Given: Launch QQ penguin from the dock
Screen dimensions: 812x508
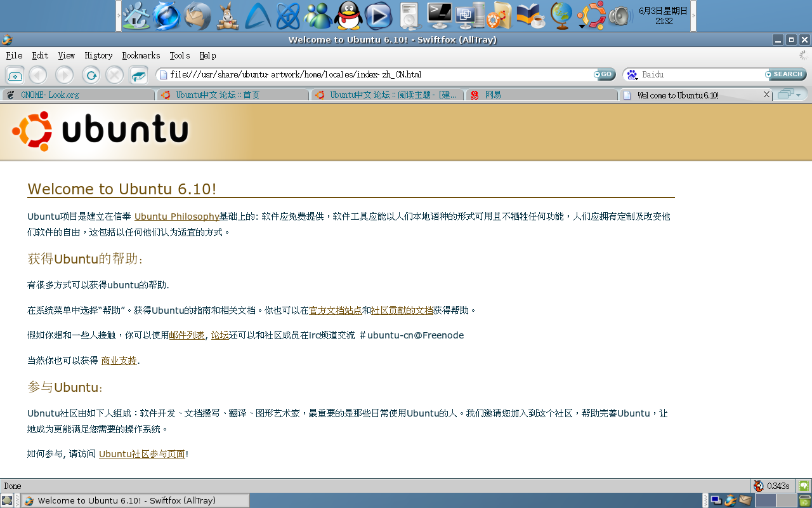Looking at the screenshot, I should pyautogui.click(x=348, y=16).
